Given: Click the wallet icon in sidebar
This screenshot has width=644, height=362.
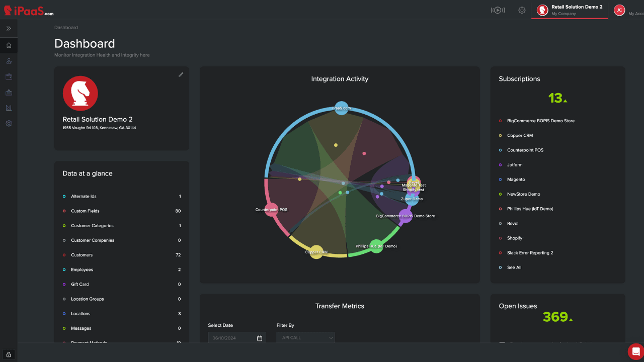Looking at the screenshot, I should [x=9, y=76].
